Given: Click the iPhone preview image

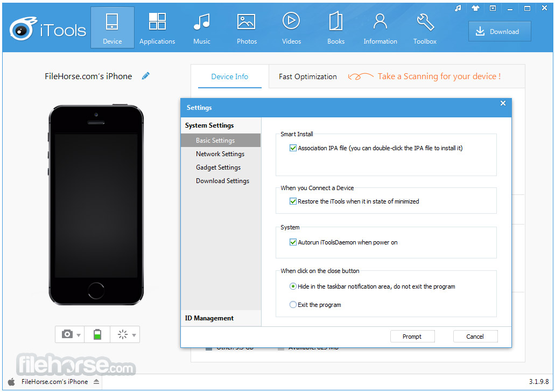Looking at the screenshot, I should tap(96, 205).
